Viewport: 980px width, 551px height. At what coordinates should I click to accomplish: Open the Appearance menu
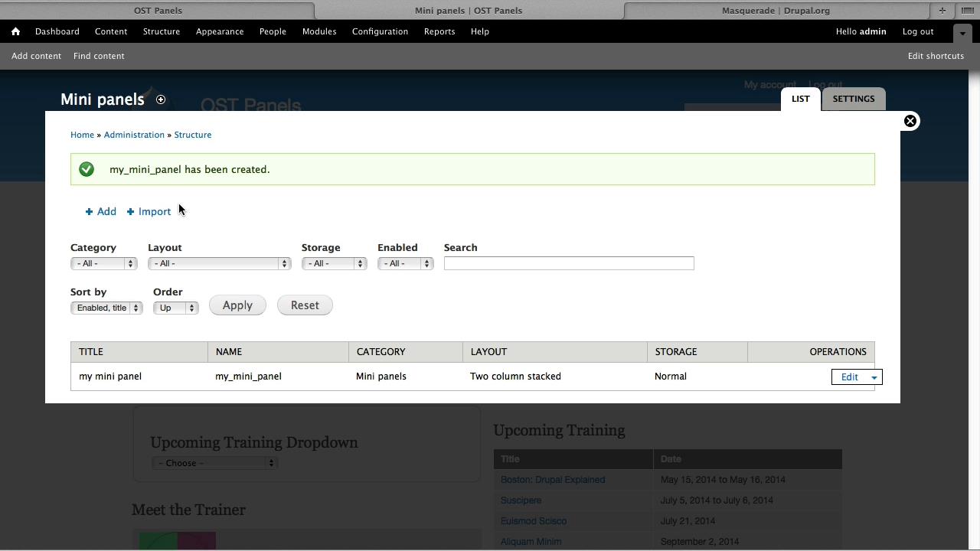click(x=220, y=31)
